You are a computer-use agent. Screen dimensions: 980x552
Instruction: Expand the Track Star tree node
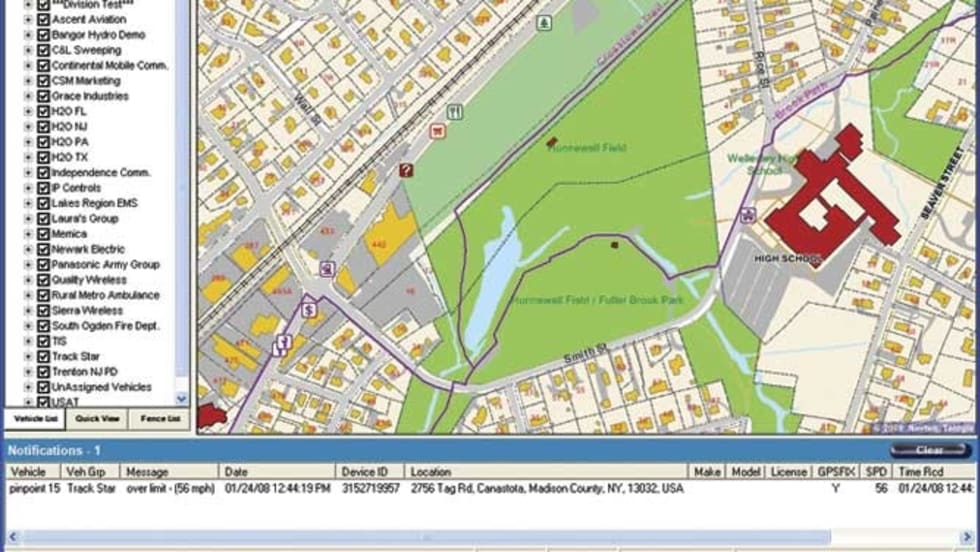[x=28, y=357]
